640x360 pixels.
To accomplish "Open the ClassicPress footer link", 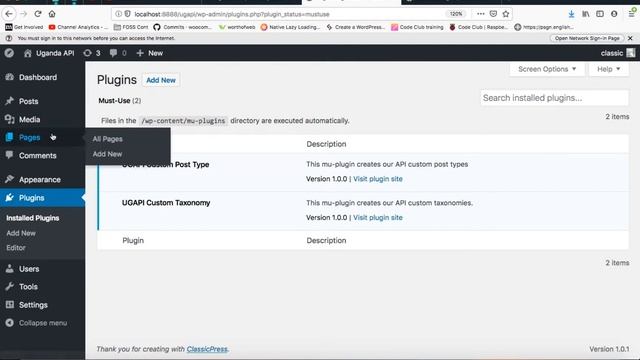I will point(207,349).
